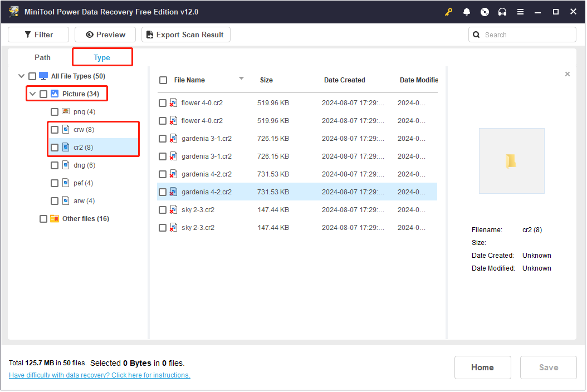Viewport: 587px width, 392px height.
Task: Click the arw file type icon
Action: coord(66,200)
